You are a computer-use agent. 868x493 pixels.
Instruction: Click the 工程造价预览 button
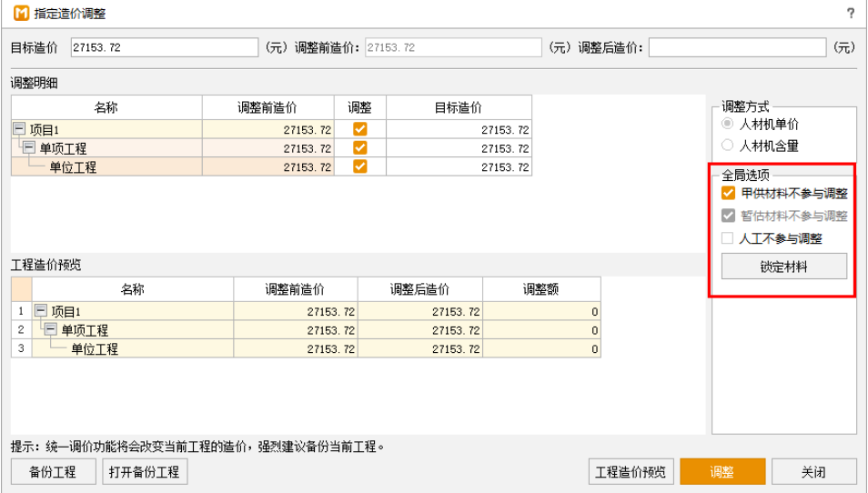[631, 472]
